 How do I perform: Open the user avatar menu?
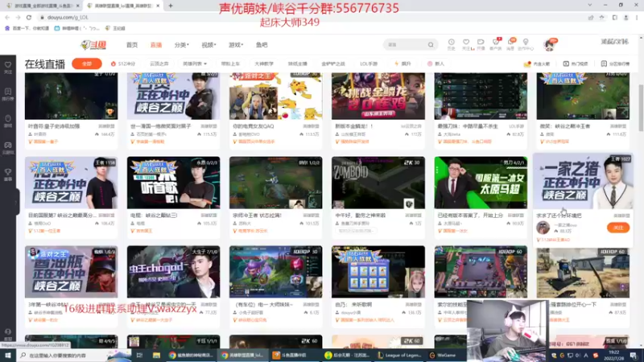[549, 45]
